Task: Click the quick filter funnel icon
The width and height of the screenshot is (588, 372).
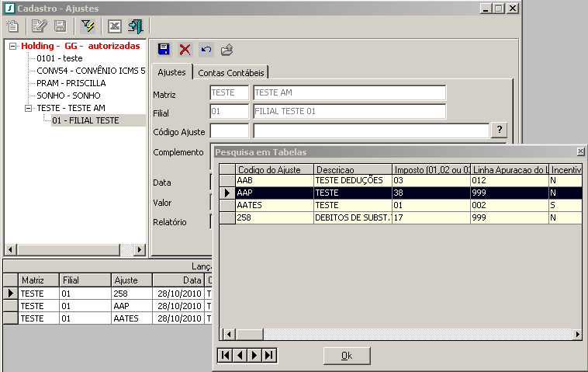Action: click(88, 26)
